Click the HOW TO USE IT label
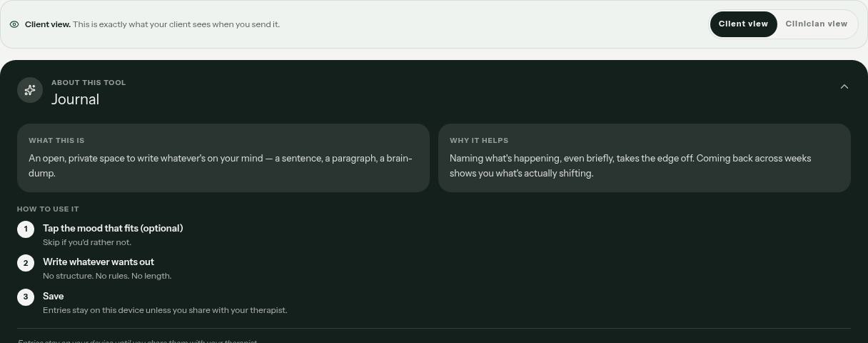 (48, 209)
